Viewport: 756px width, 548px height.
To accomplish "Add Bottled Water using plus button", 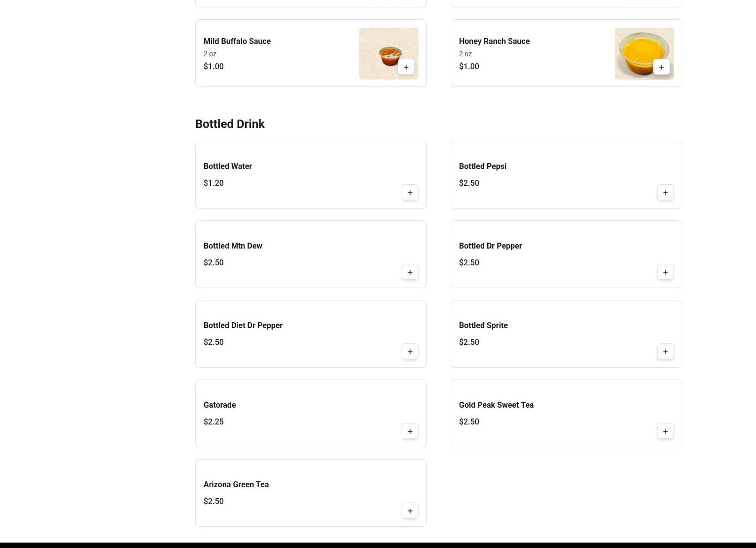I will click(x=410, y=193).
